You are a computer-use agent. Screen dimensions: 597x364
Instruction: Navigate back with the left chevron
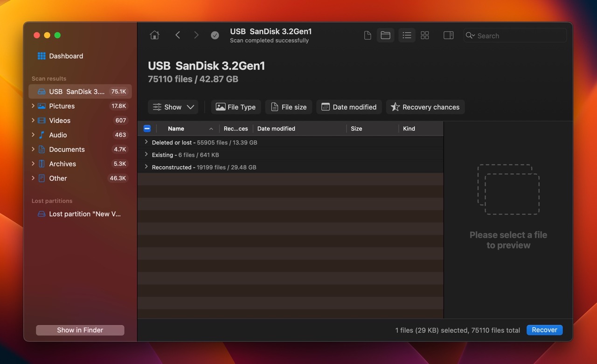[178, 35]
